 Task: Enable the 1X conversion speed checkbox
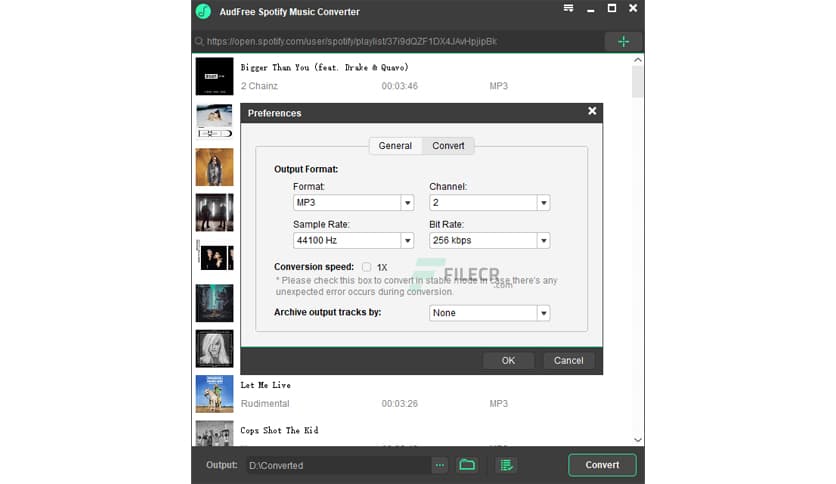click(366, 267)
